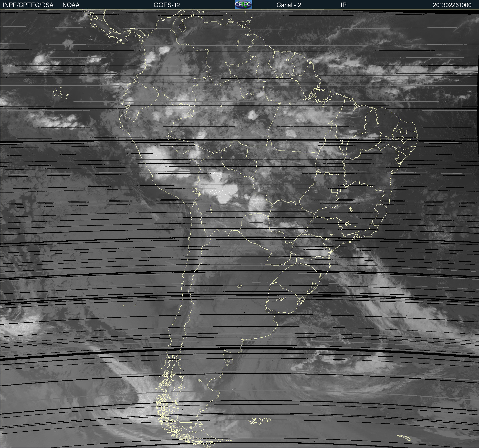Click the INPE/CPTEC/DSA header text

[x=28, y=5]
